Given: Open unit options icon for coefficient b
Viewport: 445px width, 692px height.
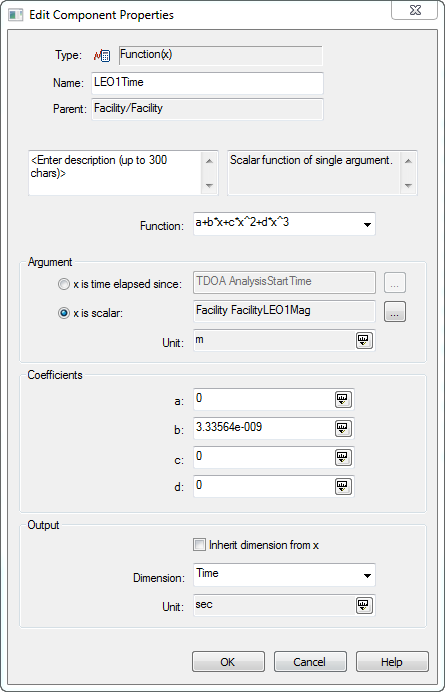Looking at the screenshot, I should tap(343, 428).
